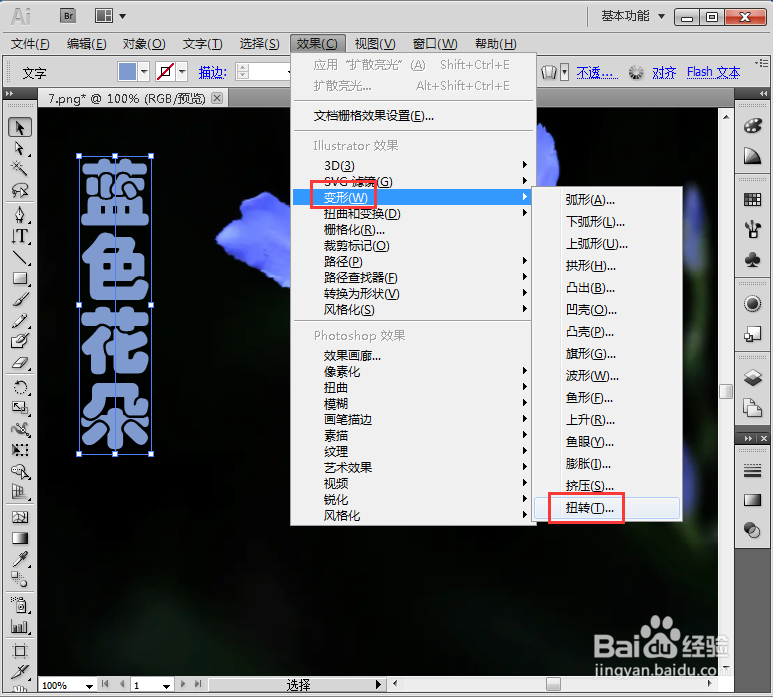Select the Selection (black arrow) tool

(x=20, y=128)
